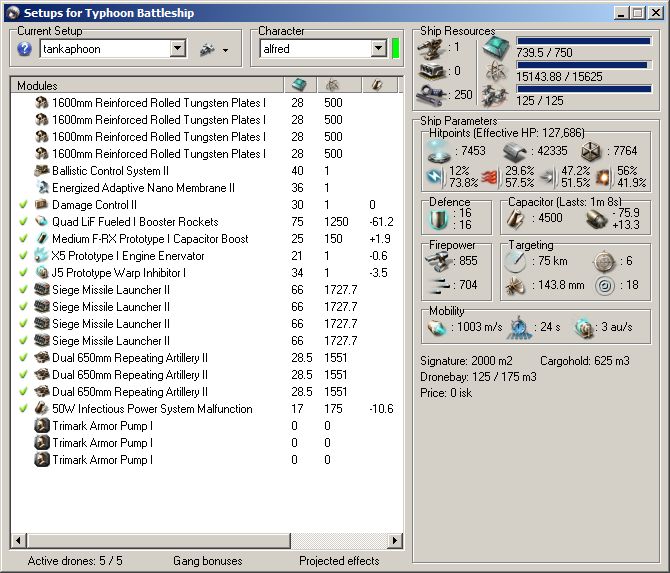This screenshot has width=670, height=573.
Task: Click the CPU usage bar showing 739.5 / 750
Action: (584, 41)
